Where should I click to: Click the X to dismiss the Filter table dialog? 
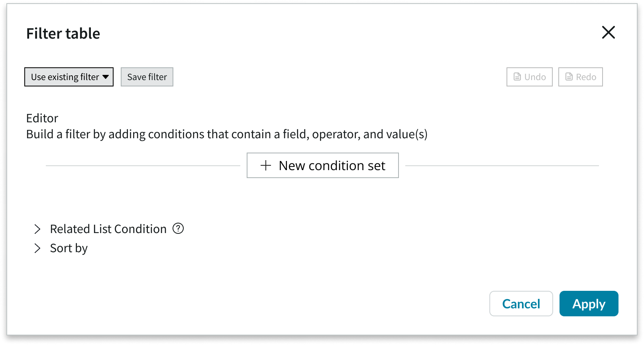609,33
